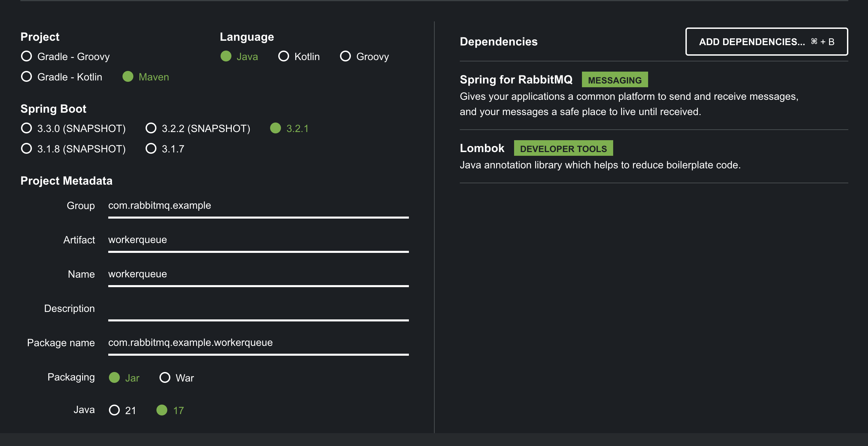Select Java language option
The width and height of the screenshot is (868, 446).
226,56
